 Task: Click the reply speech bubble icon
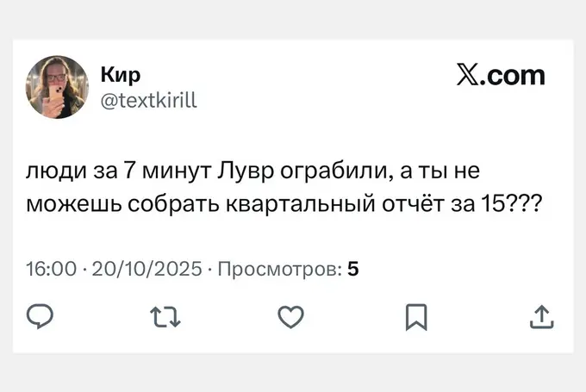41,317
